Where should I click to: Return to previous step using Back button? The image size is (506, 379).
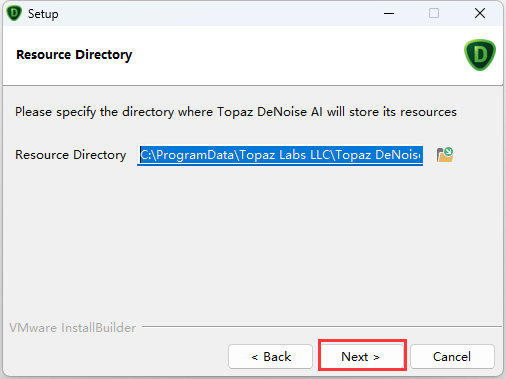(270, 357)
